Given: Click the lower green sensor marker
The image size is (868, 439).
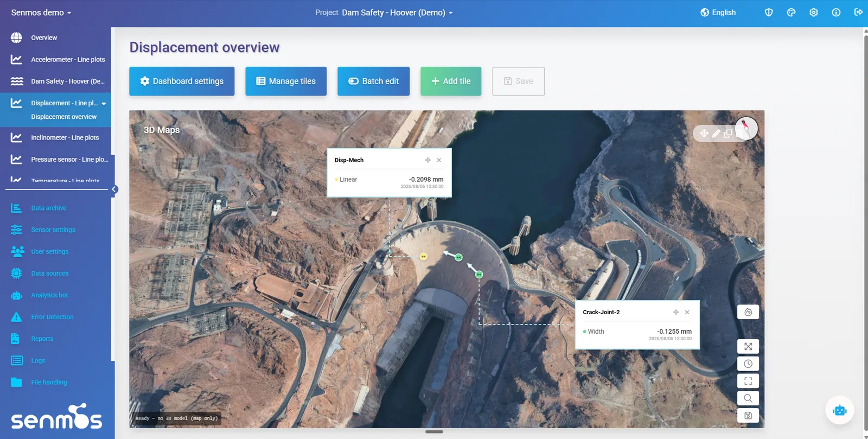Looking at the screenshot, I should coord(479,275).
